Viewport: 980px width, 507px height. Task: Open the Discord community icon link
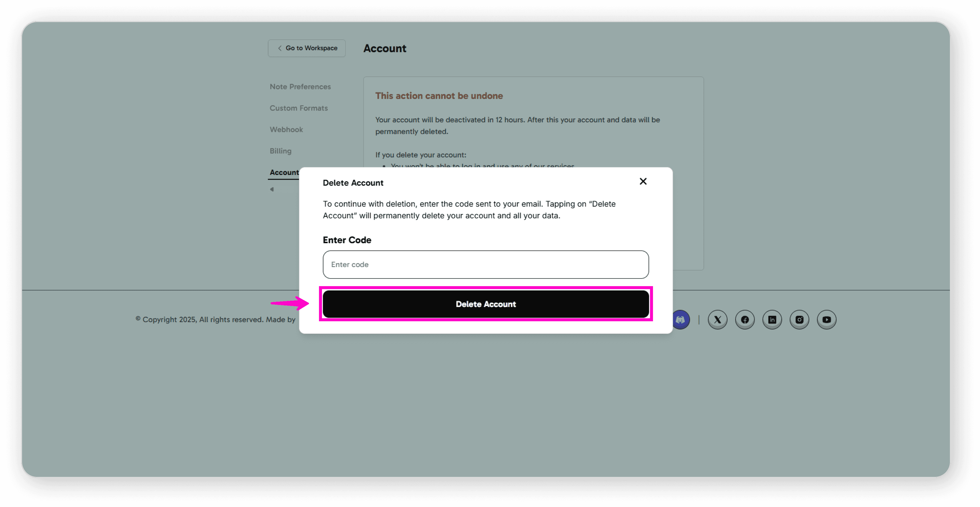click(x=681, y=320)
